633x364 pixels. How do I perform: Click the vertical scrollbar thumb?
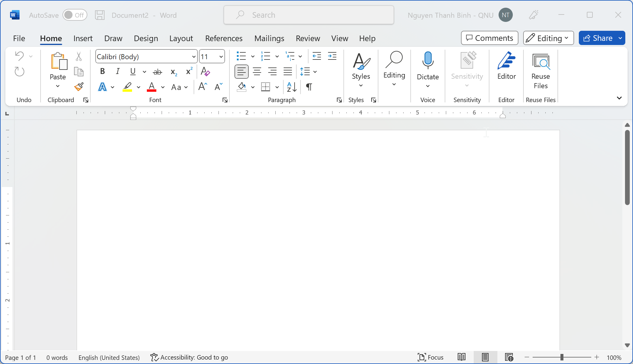click(627, 167)
